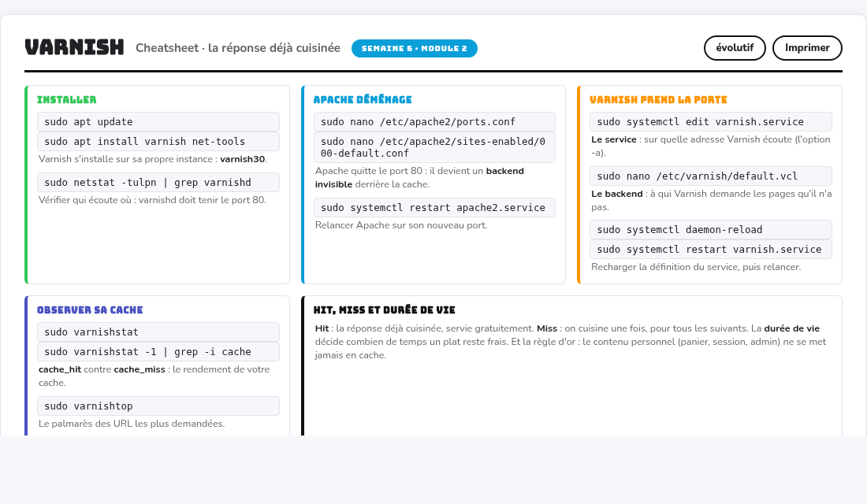867x504 pixels.
Task: Click the note 'Le palmarès des URL'
Action: [132, 424]
